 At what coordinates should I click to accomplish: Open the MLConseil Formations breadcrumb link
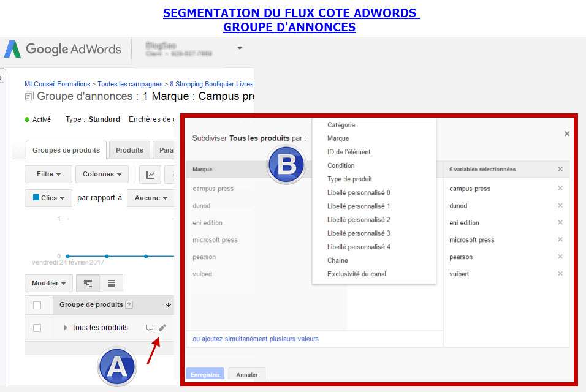tap(57, 84)
